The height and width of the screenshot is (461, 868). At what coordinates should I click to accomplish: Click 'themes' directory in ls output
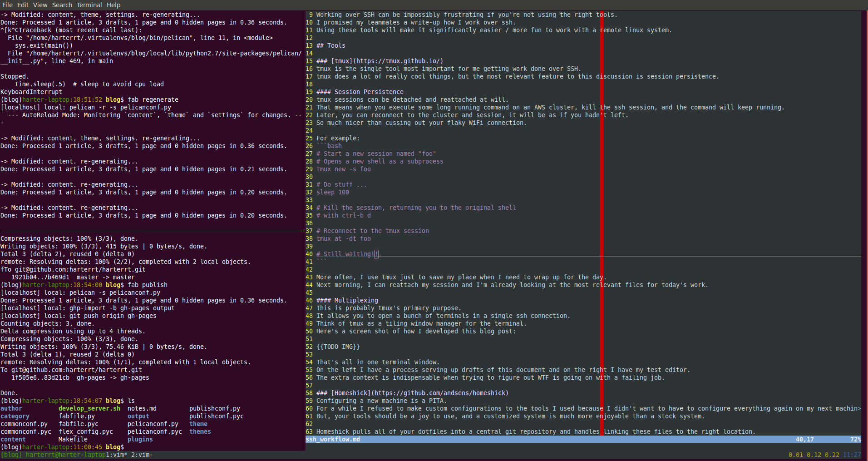[200, 431]
